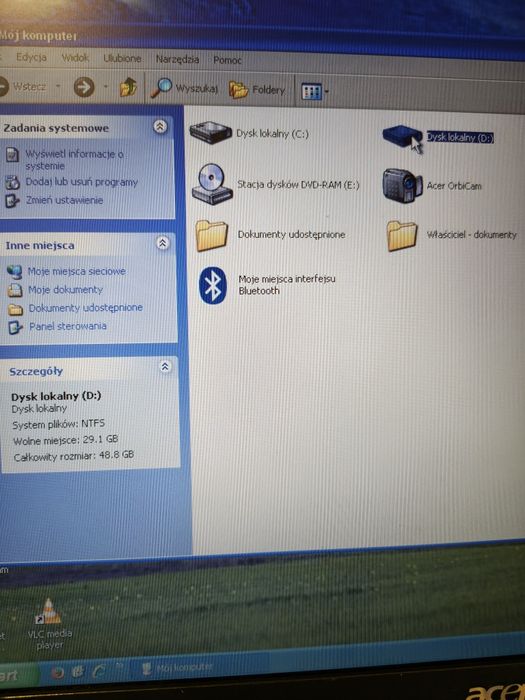Viewport: 525px width, 700px height.
Task: Open Właściciel - dokumenty folder icon
Action: (x=402, y=235)
